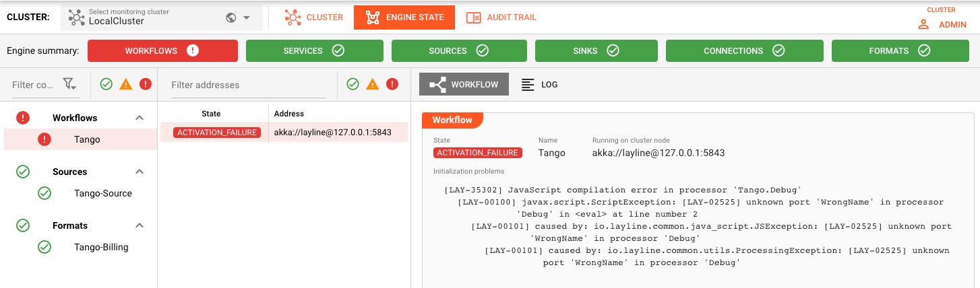Click green check icon next to Tango-Billing
This screenshot has height=288, width=980.
[x=44, y=247]
